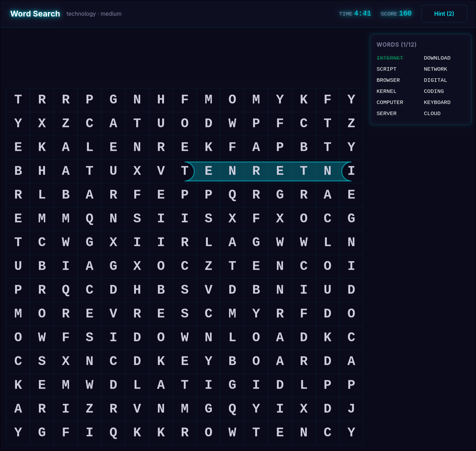
Task: Select the word SCRIPT in the word list
Action: (x=387, y=69)
